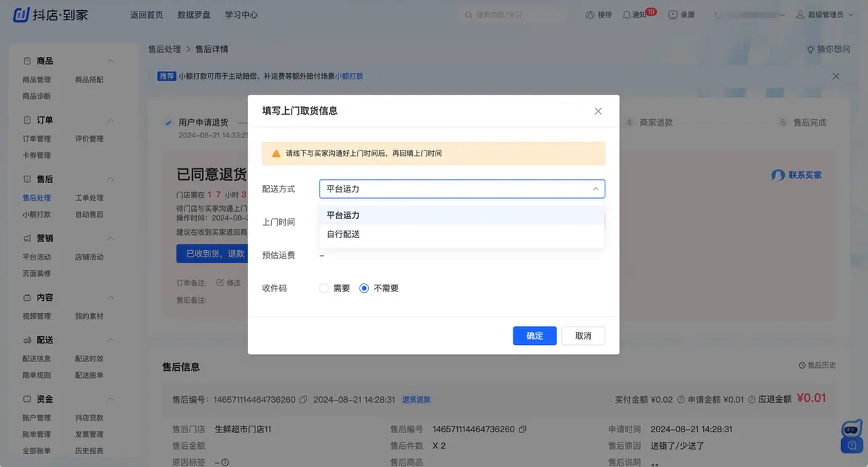The height and width of the screenshot is (467, 868).
Task: Click the 内容 play sidebar icon
Action: tap(27, 298)
